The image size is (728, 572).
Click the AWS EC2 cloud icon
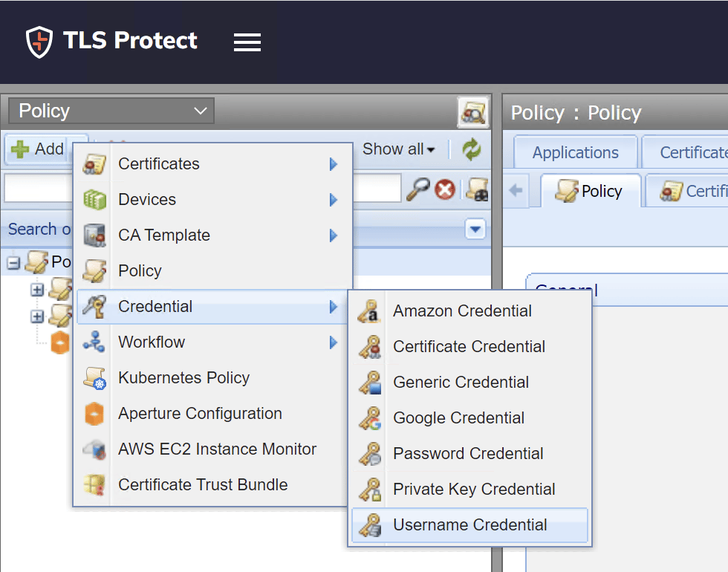tap(94, 449)
